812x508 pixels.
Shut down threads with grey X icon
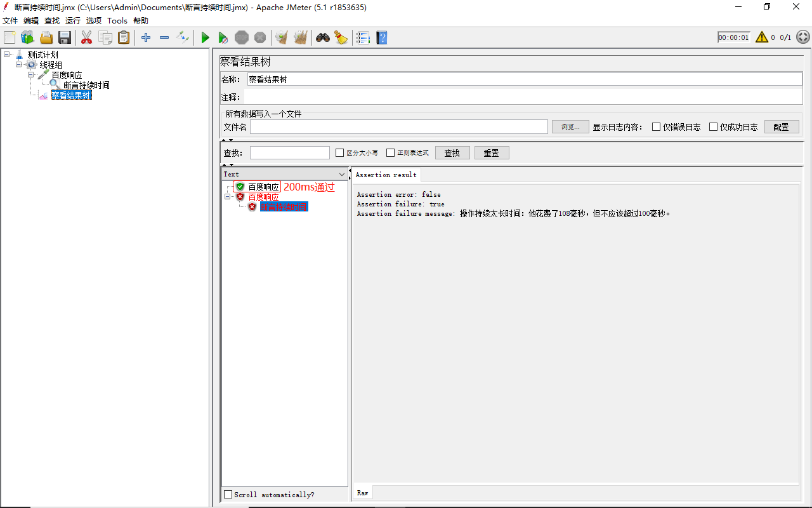tap(260, 37)
